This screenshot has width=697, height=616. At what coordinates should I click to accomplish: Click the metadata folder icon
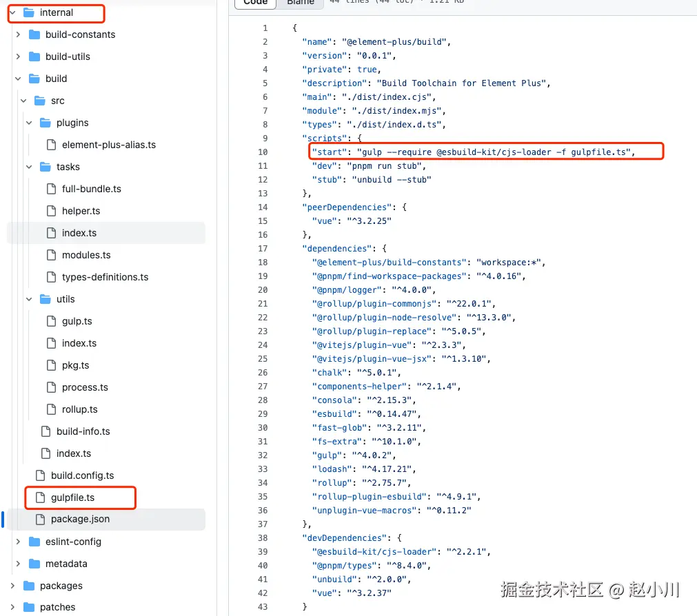[34, 564]
